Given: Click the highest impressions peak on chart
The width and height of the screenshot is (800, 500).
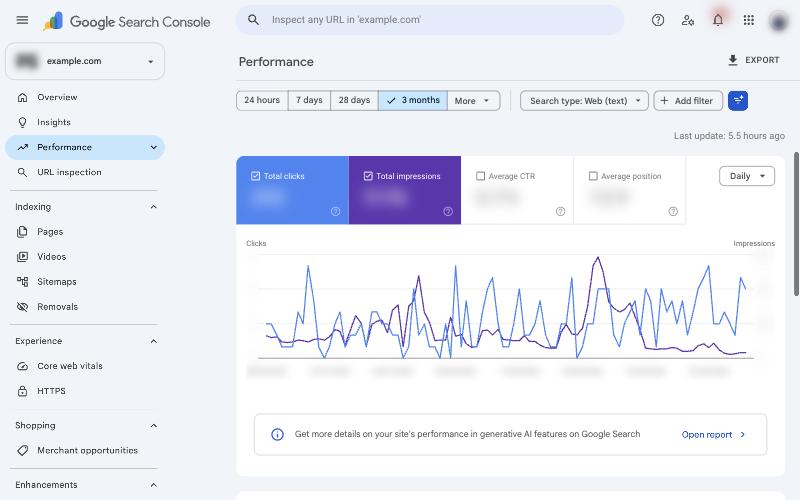Looking at the screenshot, I should point(597,258).
